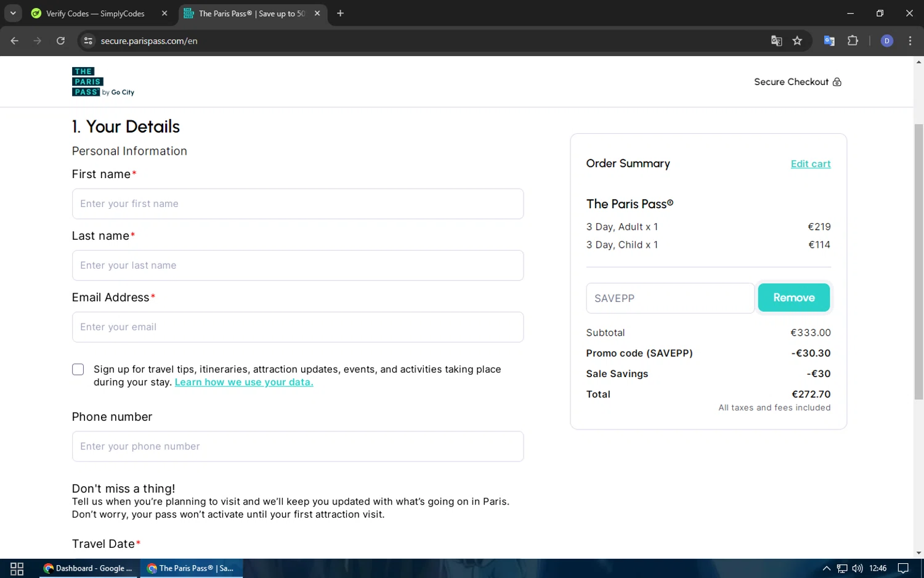Tick the travel tips sign-up checkbox
This screenshot has height=578, width=924.
pyautogui.click(x=78, y=370)
